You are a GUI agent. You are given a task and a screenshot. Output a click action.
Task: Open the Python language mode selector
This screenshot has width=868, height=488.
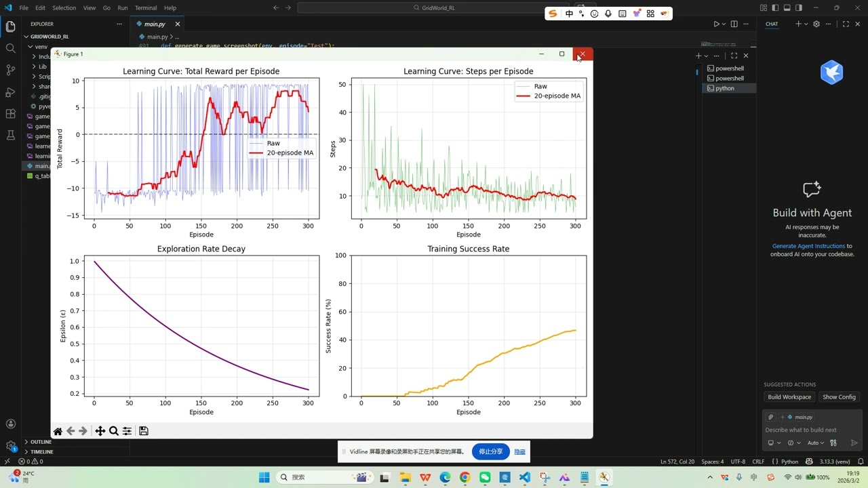pyautogui.click(x=789, y=462)
